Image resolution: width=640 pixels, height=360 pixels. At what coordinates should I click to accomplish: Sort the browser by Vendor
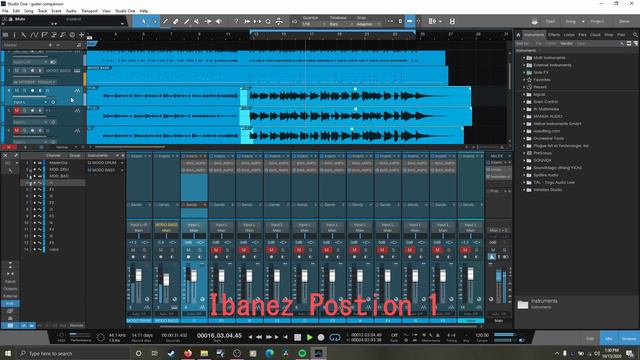pyautogui.click(x=566, y=43)
